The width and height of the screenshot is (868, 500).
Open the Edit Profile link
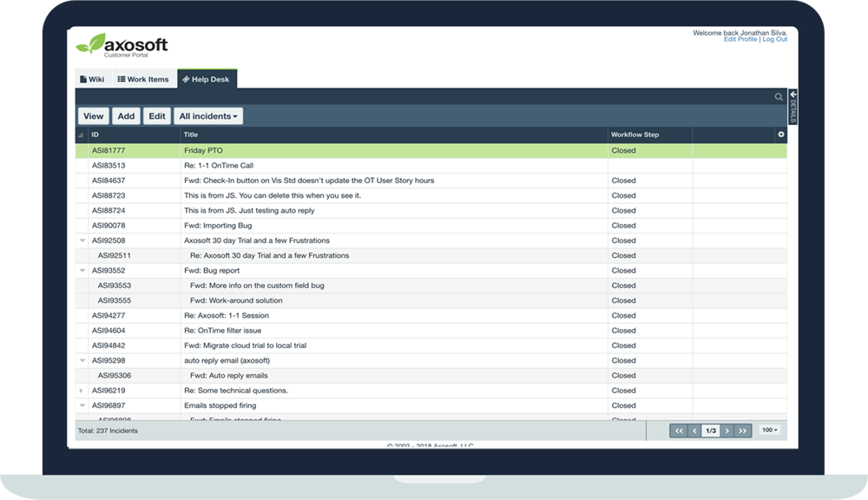(x=740, y=39)
